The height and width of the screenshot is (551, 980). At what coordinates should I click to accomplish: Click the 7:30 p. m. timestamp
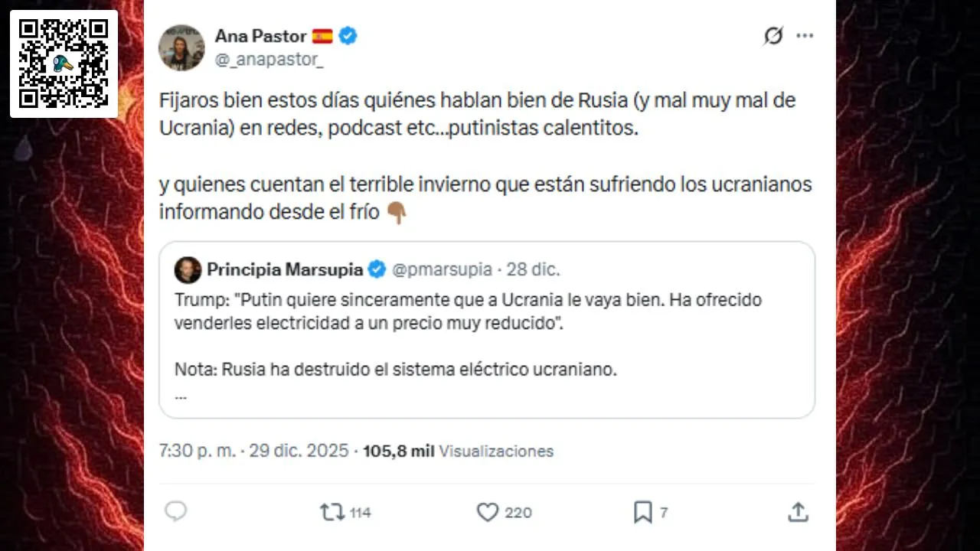tap(197, 451)
